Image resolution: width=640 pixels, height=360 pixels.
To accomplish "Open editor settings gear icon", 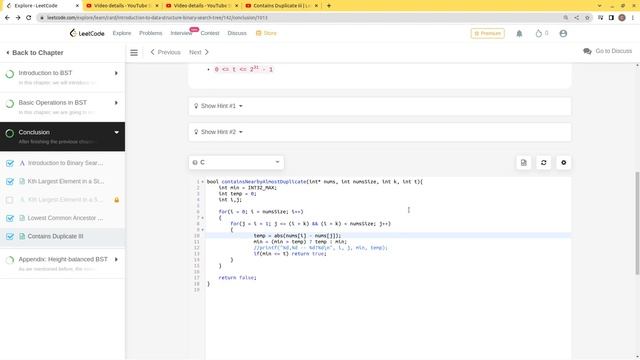I will [564, 162].
